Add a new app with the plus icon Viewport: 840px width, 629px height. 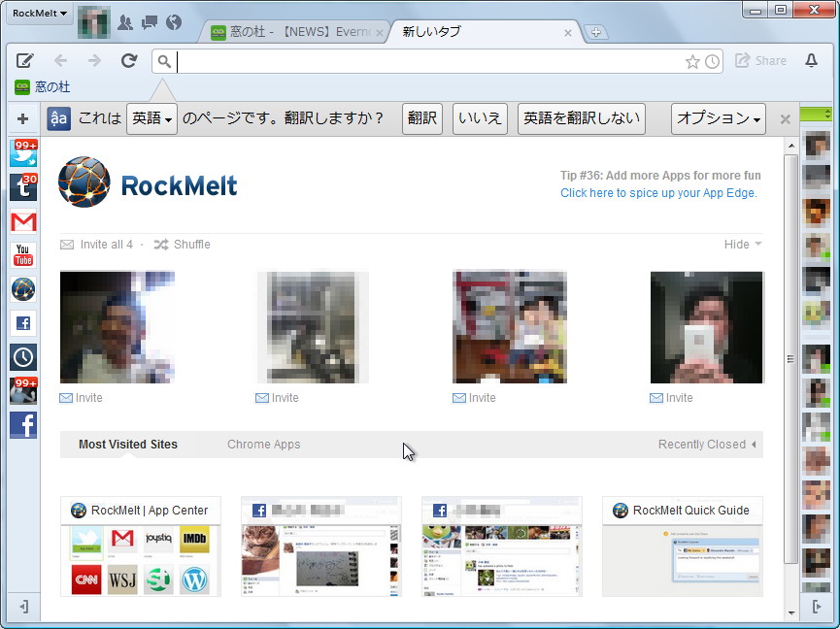tap(23, 118)
